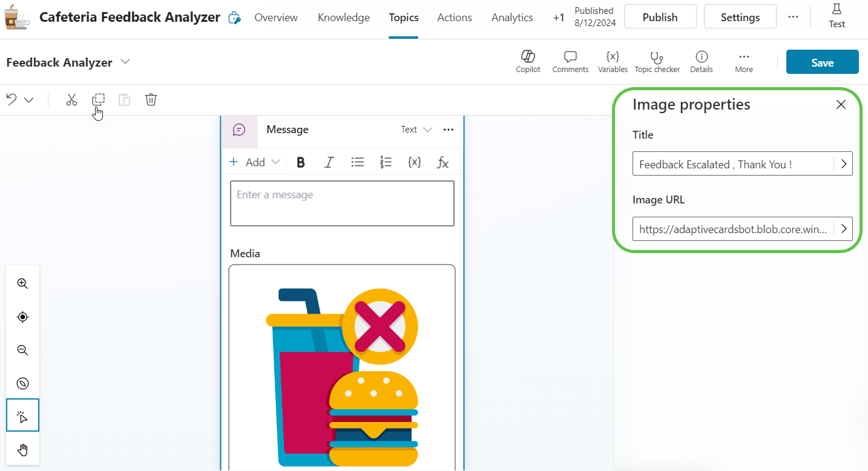Expand the Add menu in Message node
This screenshot has width=868, height=471.
(255, 162)
